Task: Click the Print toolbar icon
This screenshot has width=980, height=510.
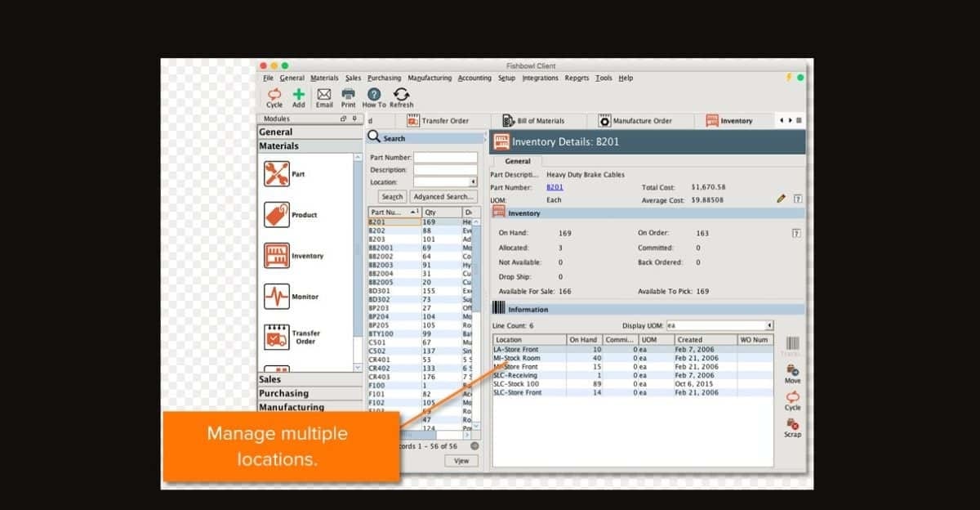Action: pyautogui.click(x=348, y=94)
